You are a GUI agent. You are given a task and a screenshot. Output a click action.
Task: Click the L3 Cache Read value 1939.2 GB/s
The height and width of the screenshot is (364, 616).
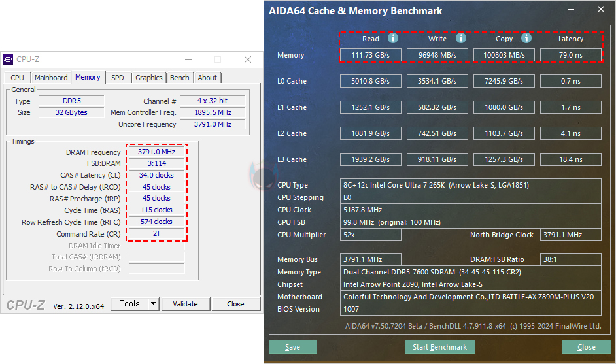pos(371,160)
